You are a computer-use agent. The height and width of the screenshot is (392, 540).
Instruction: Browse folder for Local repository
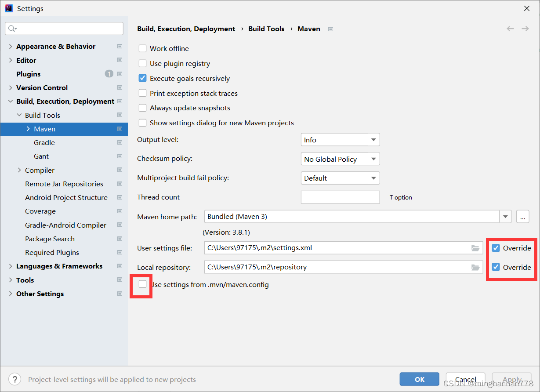pyautogui.click(x=475, y=267)
